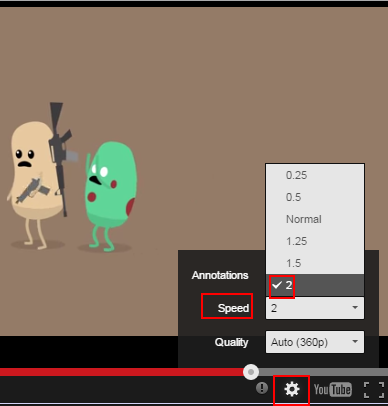Choose the checked 2x speed option
This screenshot has height=406, width=388.
coord(315,285)
